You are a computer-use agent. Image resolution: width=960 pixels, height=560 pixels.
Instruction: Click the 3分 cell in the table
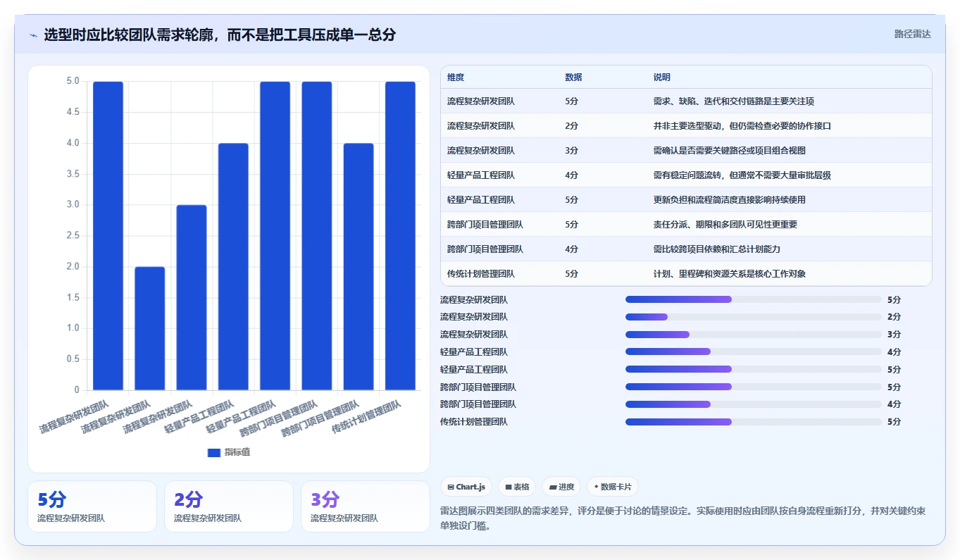[571, 151]
